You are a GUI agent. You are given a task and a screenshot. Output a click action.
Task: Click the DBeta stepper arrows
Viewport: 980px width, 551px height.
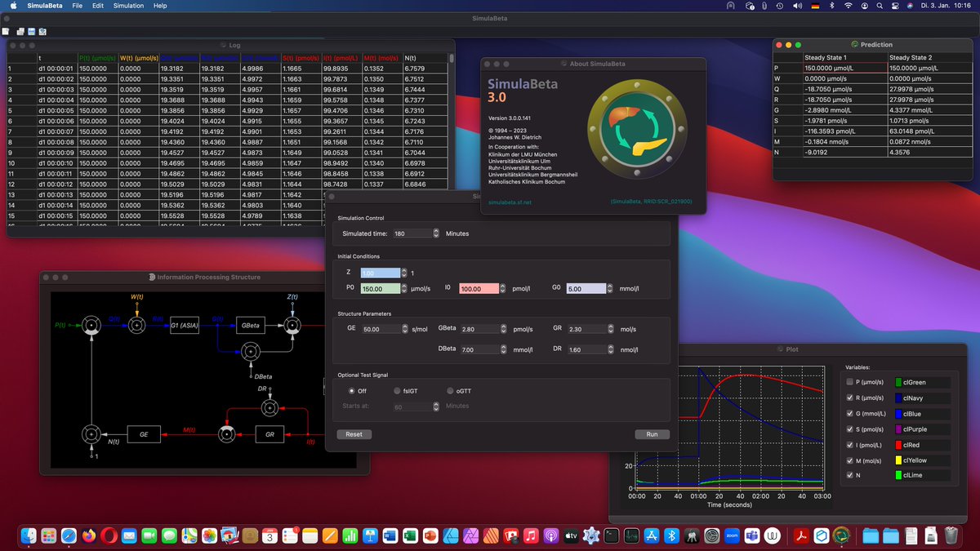(503, 349)
